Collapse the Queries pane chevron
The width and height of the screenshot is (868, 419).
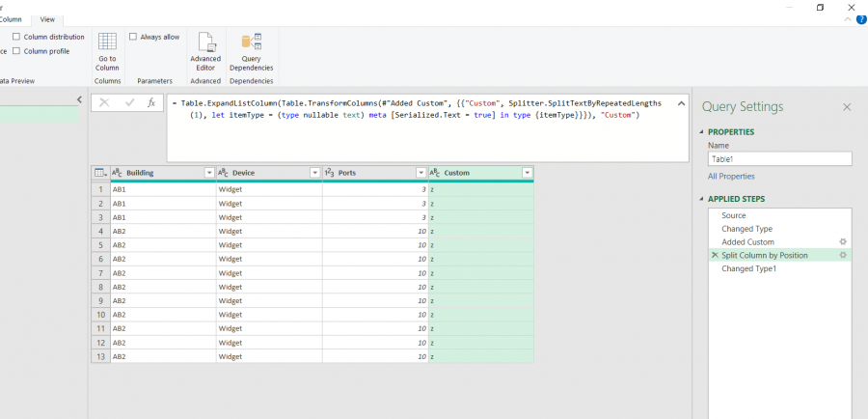coord(79,99)
